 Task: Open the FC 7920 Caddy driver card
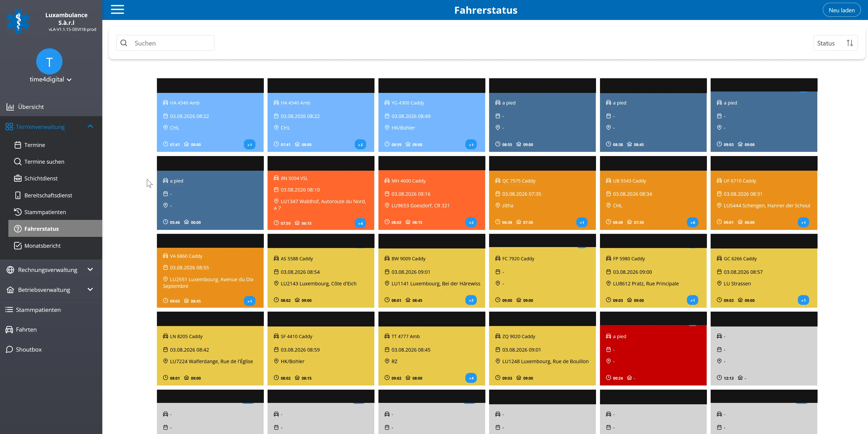pos(542,271)
